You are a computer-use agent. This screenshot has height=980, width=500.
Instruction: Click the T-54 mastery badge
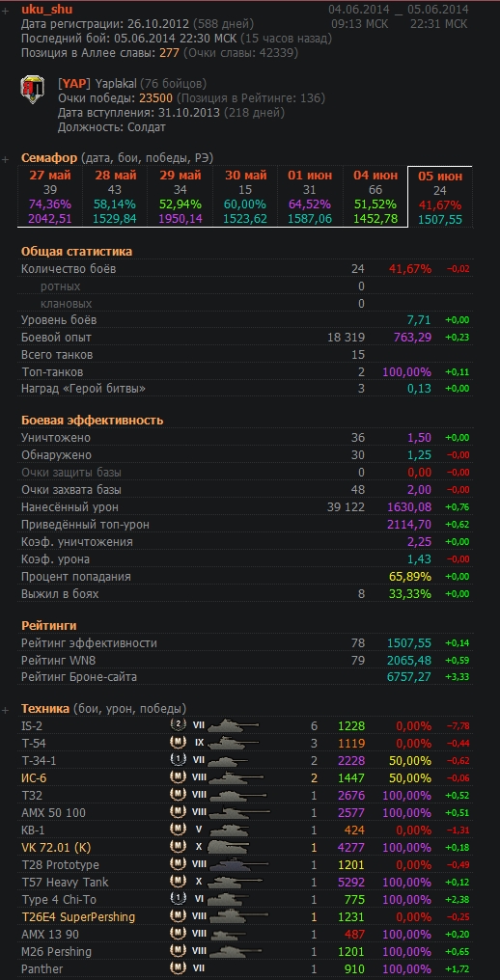pyautogui.click(x=179, y=743)
